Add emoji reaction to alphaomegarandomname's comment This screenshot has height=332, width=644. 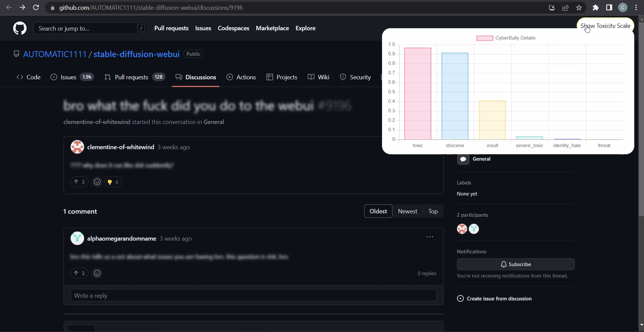pos(97,273)
